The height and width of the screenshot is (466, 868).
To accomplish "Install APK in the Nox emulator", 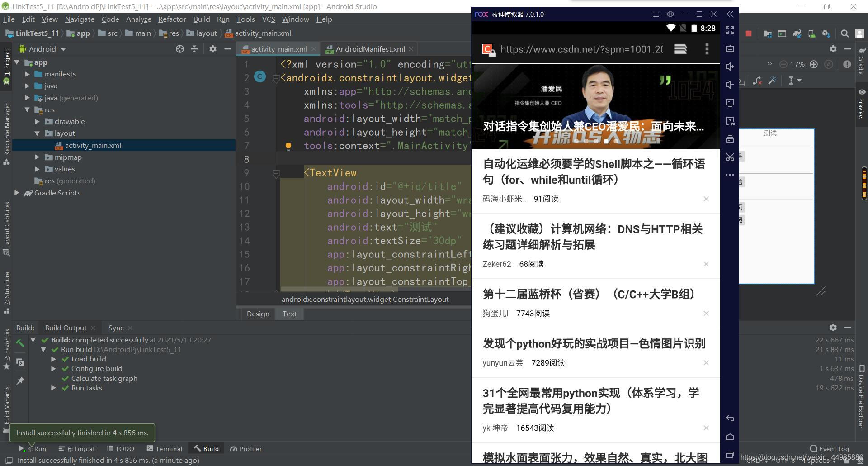I will pos(730,121).
